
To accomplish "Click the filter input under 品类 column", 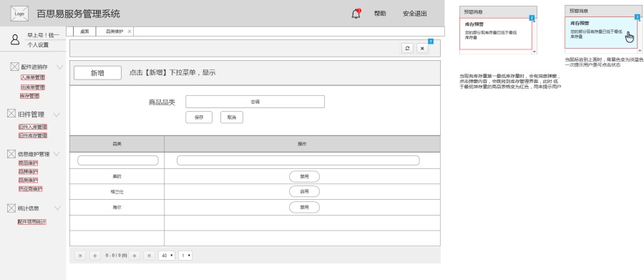I will [118, 160].
